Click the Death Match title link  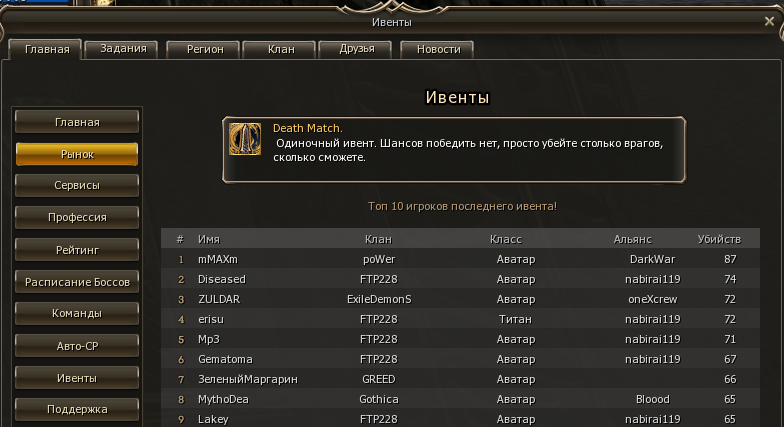point(308,128)
